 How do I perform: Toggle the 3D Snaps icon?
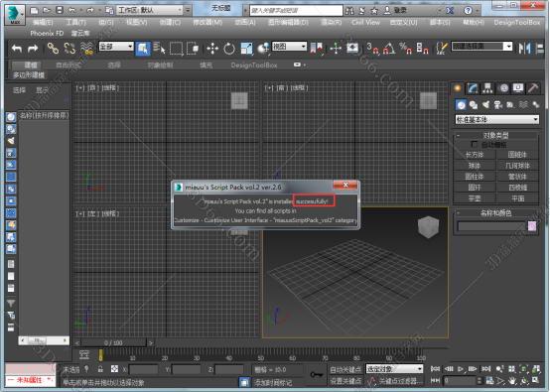[x=372, y=49]
